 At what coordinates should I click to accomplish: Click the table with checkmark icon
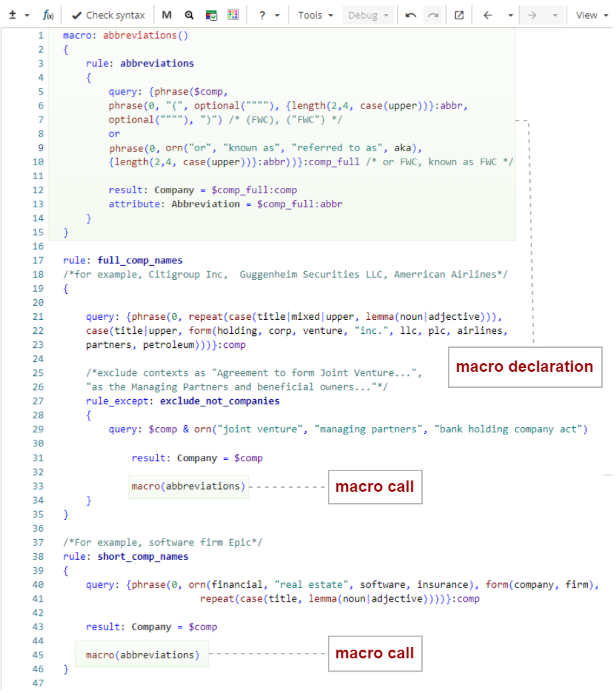211,15
